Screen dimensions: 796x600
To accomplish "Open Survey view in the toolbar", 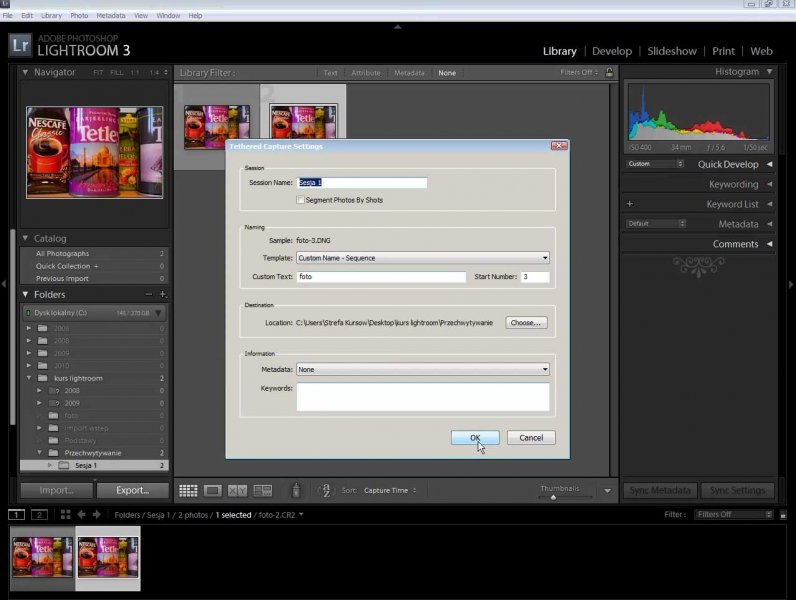I will (x=262, y=490).
